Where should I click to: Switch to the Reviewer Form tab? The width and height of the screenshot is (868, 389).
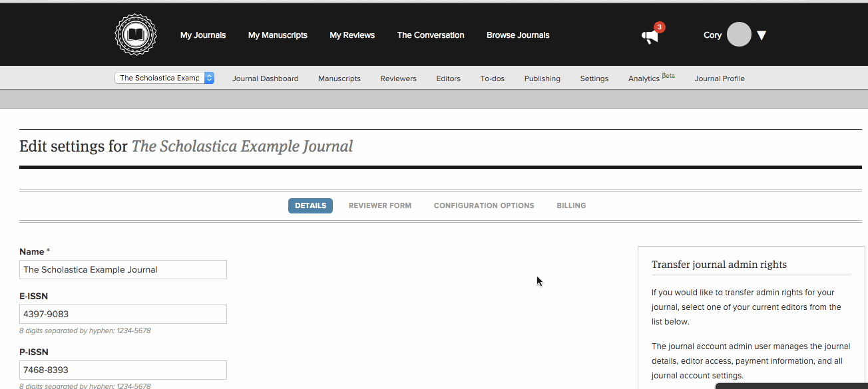pos(380,205)
